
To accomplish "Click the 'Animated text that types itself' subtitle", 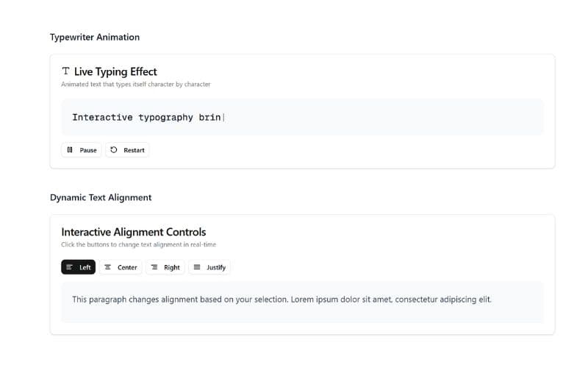I will pos(136,85).
